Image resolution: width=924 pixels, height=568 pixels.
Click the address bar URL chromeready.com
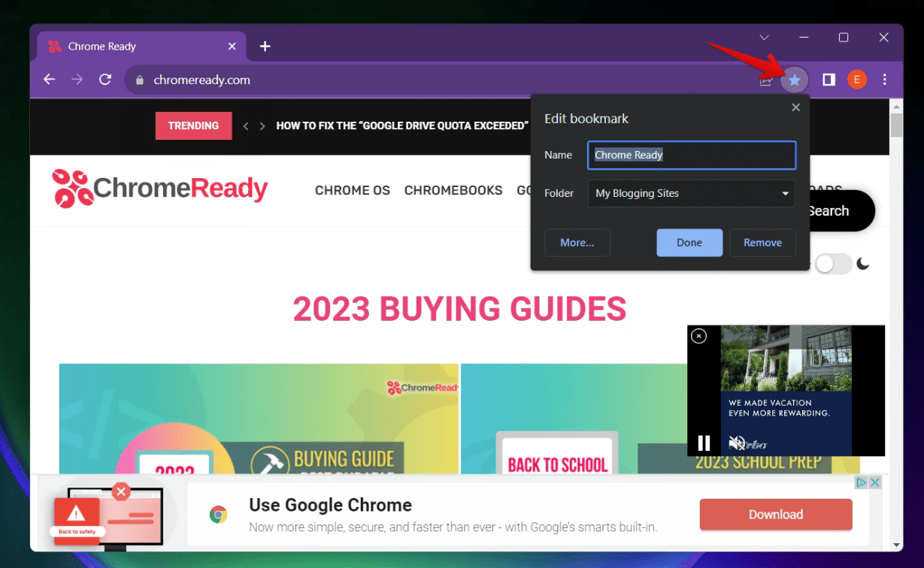[202, 80]
